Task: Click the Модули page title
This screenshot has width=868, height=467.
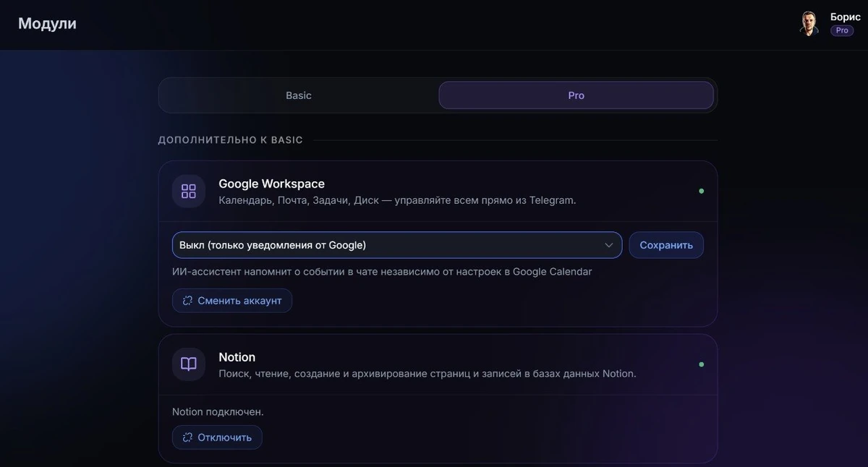Action: [47, 24]
